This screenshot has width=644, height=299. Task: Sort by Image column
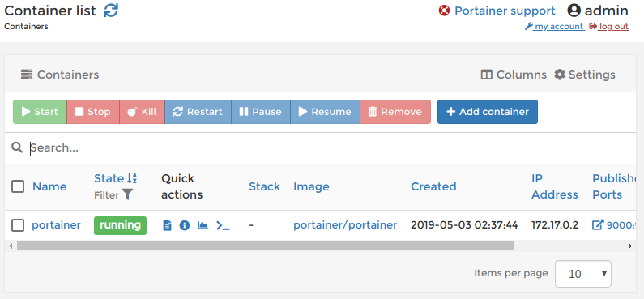(311, 186)
